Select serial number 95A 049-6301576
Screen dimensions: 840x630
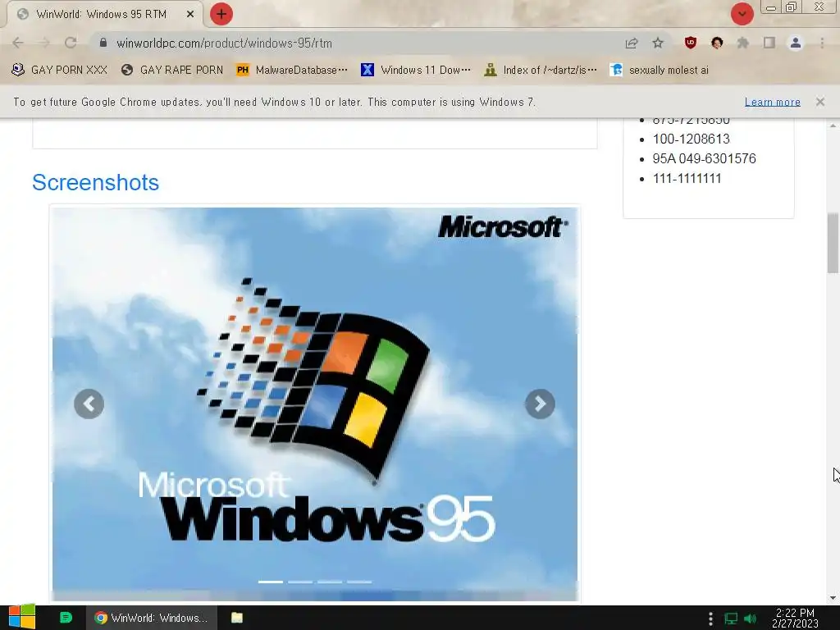click(x=704, y=159)
